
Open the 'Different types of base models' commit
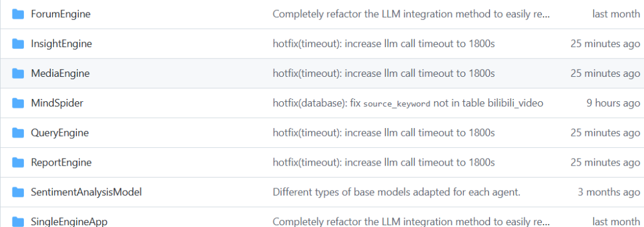click(x=397, y=192)
